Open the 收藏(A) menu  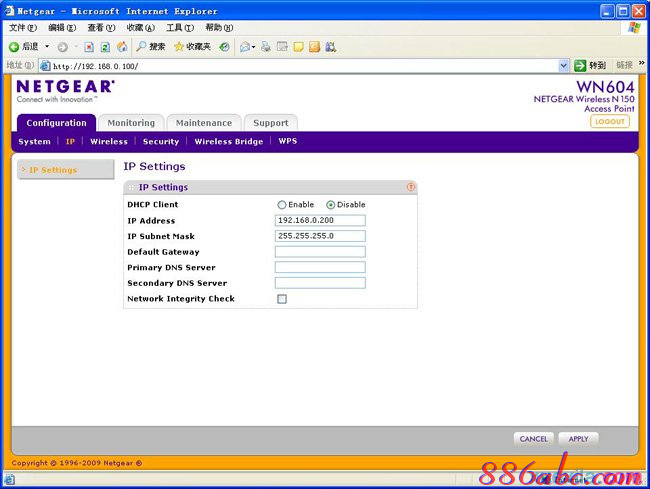point(141,28)
